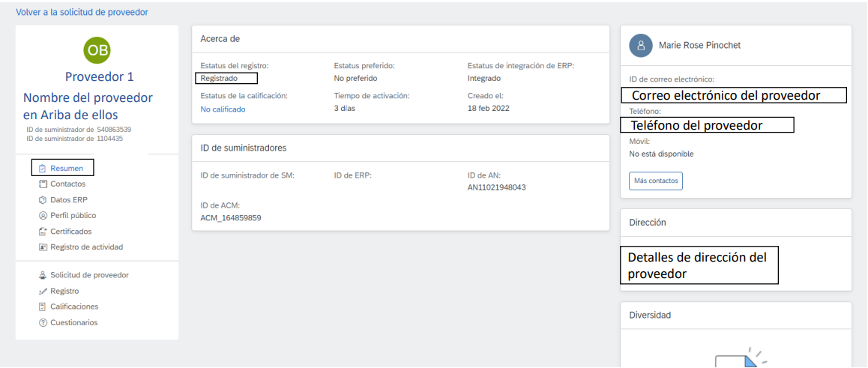Click the Solicitud de proveedor icon
The image size is (868, 368).
click(42, 275)
